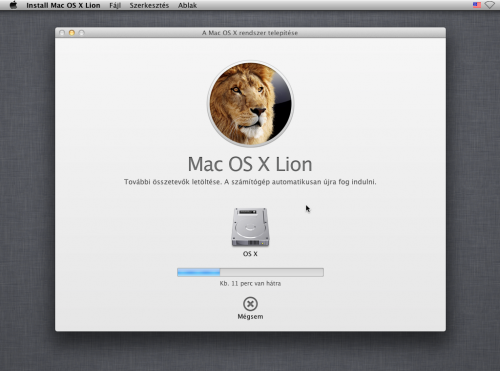Open the Apple menu
The height and width of the screenshot is (371, 500).
click(x=13, y=5)
